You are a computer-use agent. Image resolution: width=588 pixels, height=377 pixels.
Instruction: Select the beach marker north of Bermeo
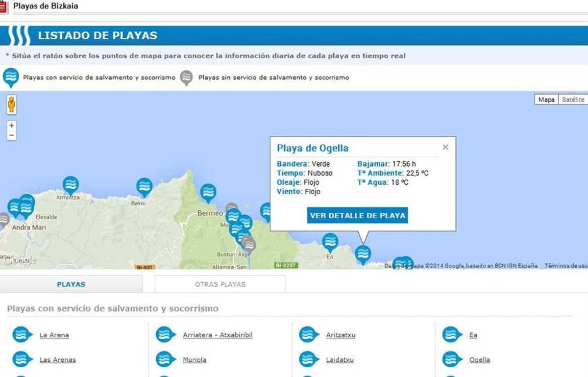click(208, 192)
